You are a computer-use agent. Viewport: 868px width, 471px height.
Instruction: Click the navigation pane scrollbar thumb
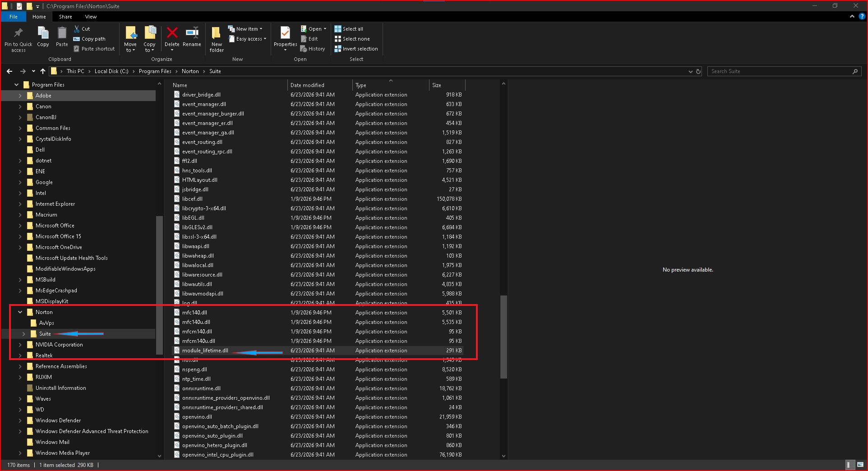pos(159,285)
